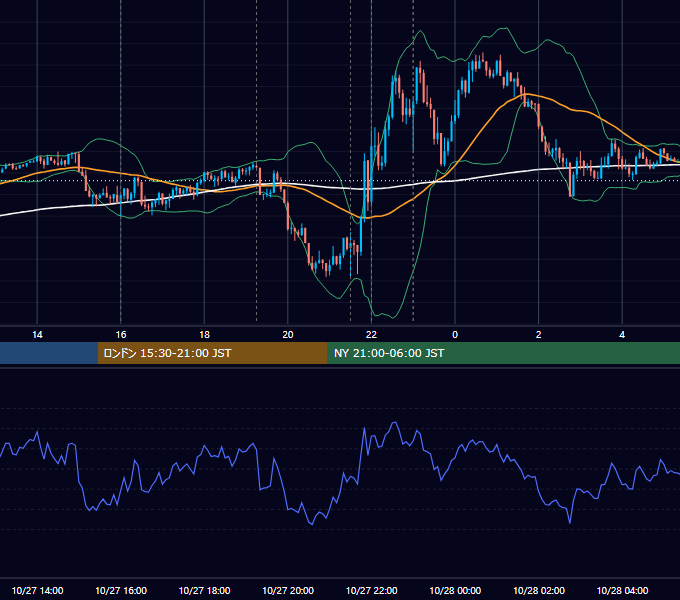This screenshot has width=680, height=600.
Task: Click the 4 hour label on the axis
Action: point(622,335)
